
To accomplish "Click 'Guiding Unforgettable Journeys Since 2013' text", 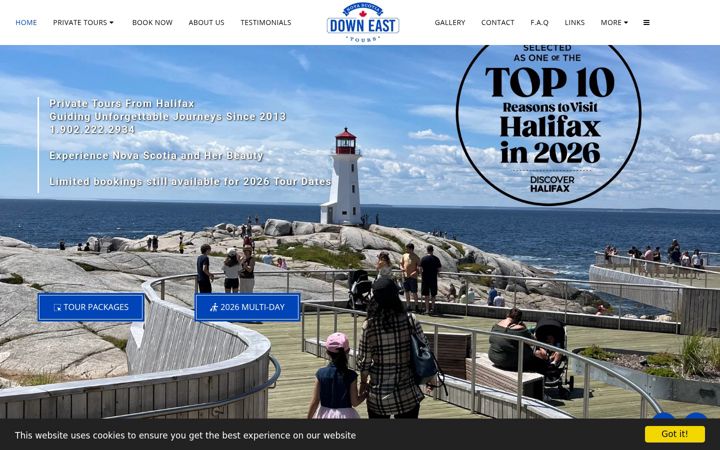I will 168,117.
